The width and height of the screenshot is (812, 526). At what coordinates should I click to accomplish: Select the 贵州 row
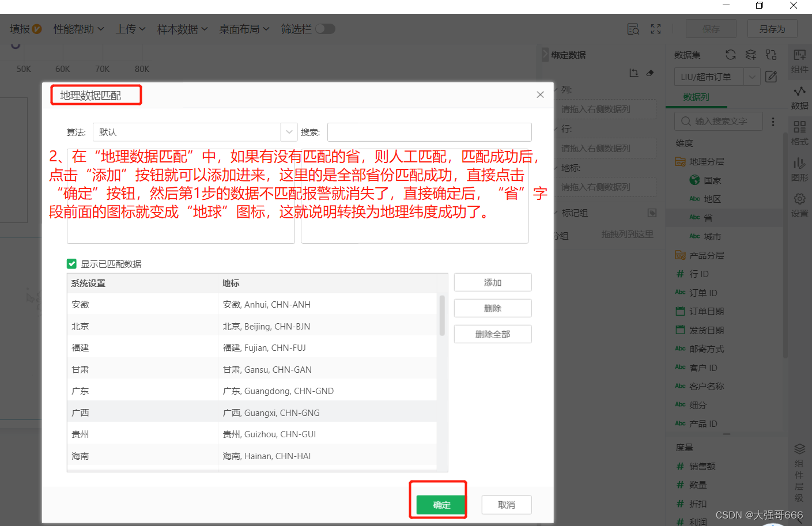[251, 434]
